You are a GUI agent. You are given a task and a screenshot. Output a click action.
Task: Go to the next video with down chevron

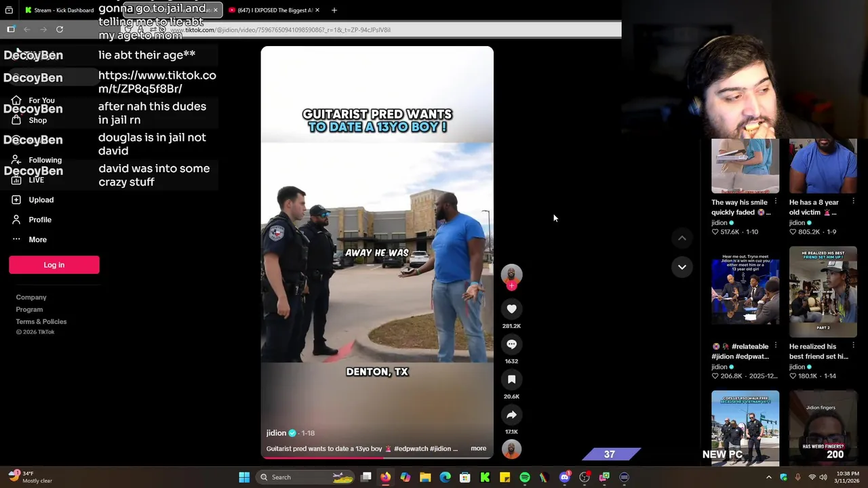click(682, 267)
